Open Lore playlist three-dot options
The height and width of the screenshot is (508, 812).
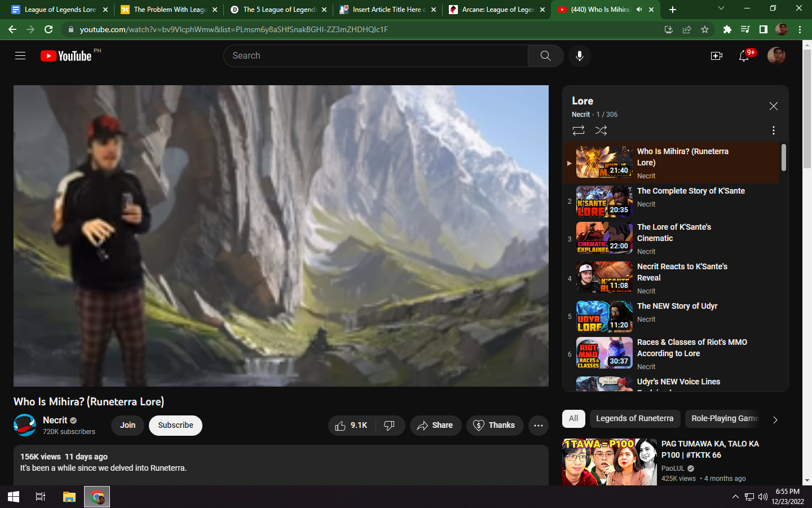[x=774, y=130]
